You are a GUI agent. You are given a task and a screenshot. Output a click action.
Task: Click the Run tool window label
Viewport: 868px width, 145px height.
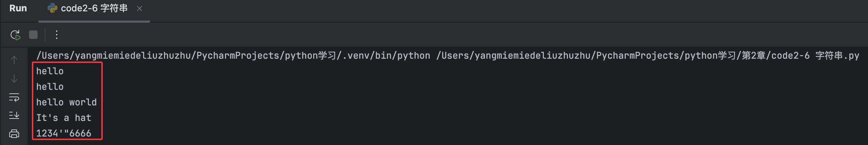[x=18, y=8]
